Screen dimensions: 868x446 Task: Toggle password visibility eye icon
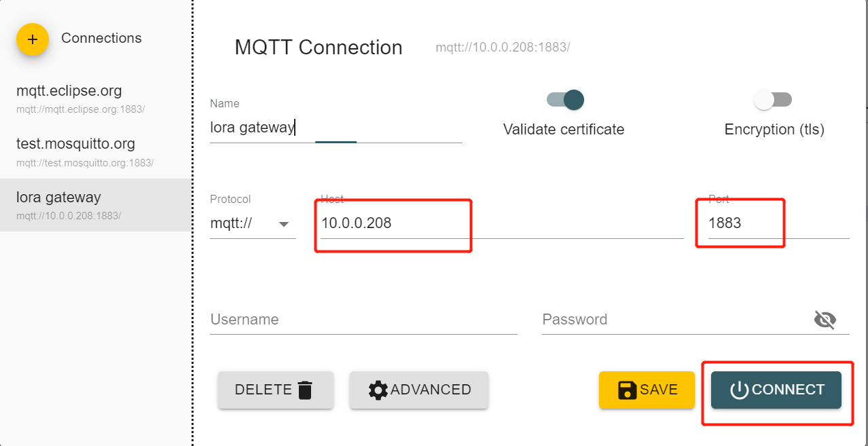825,320
